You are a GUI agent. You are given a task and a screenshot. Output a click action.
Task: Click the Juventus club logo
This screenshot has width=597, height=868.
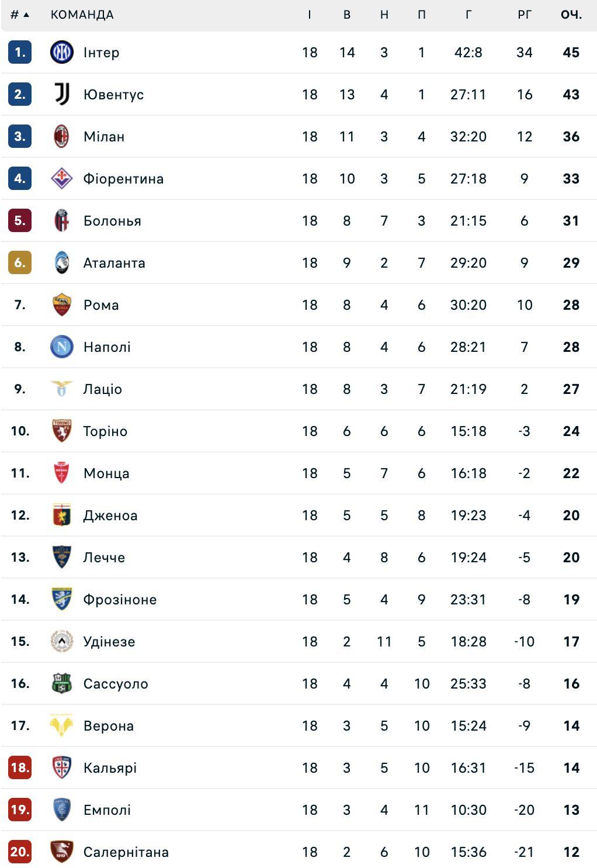point(61,95)
